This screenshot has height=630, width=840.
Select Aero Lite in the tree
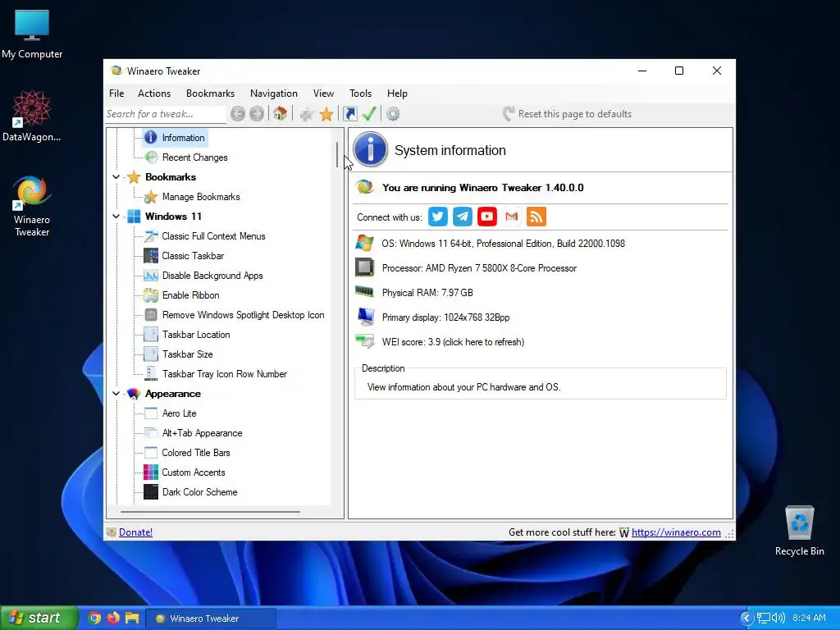[179, 413]
